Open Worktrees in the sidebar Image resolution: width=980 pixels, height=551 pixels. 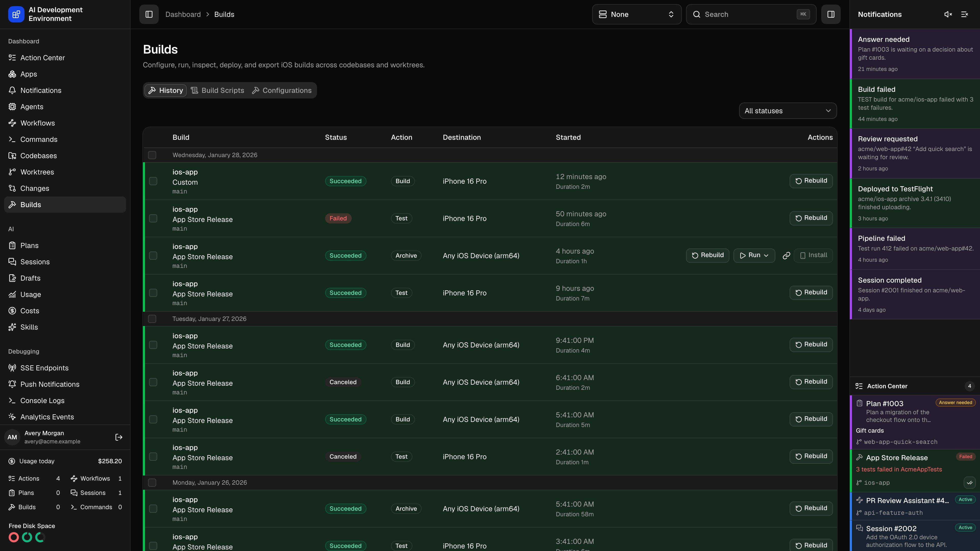click(x=65, y=172)
